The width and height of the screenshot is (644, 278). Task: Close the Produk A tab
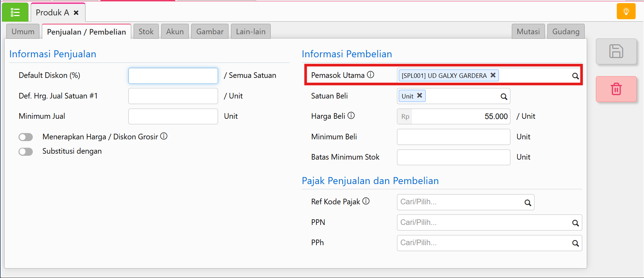[76, 13]
